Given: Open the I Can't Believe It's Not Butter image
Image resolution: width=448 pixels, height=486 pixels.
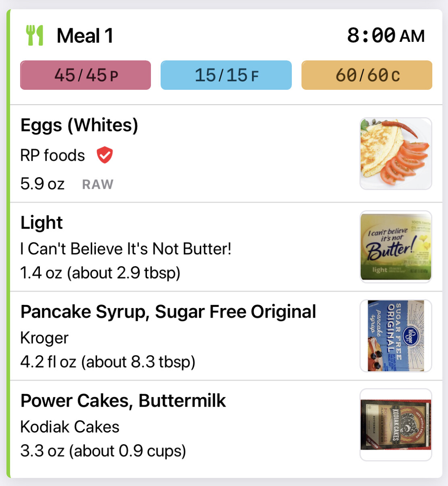Looking at the screenshot, I should coord(396,246).
